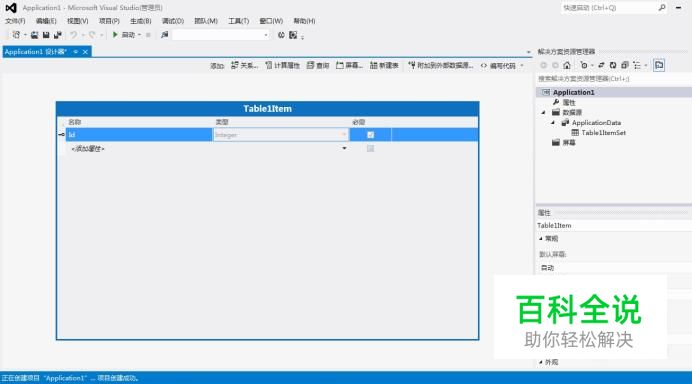Collapse the 数据源 folder node
Screen dimensions: 692x384
tap(544, 113)
